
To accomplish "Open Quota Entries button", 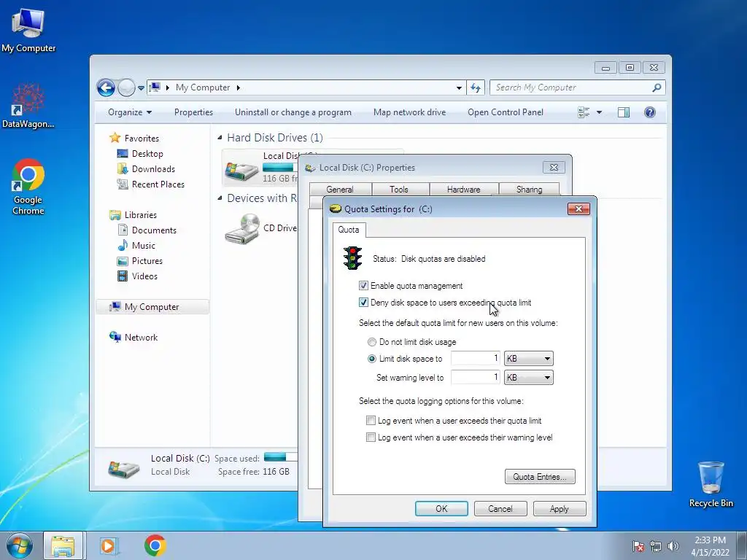I will click(x=540, y=477).
